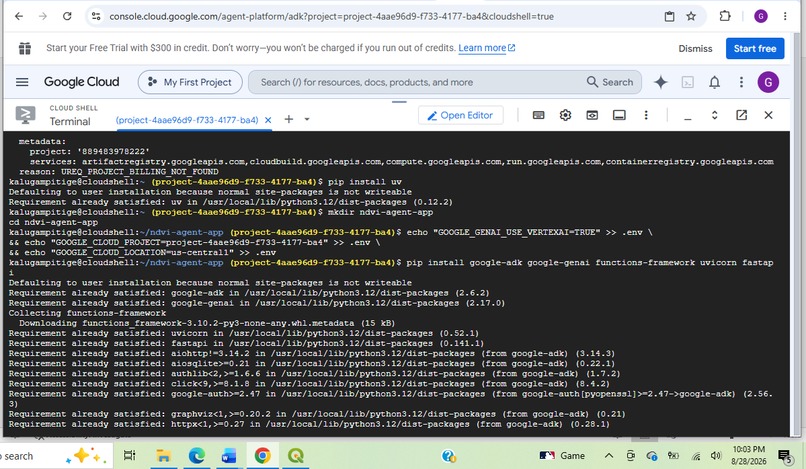Image resolution: width=806 pixels, height=469 pixels.
Task: Close the Cloud Shell panel
Action: point(768,115)
